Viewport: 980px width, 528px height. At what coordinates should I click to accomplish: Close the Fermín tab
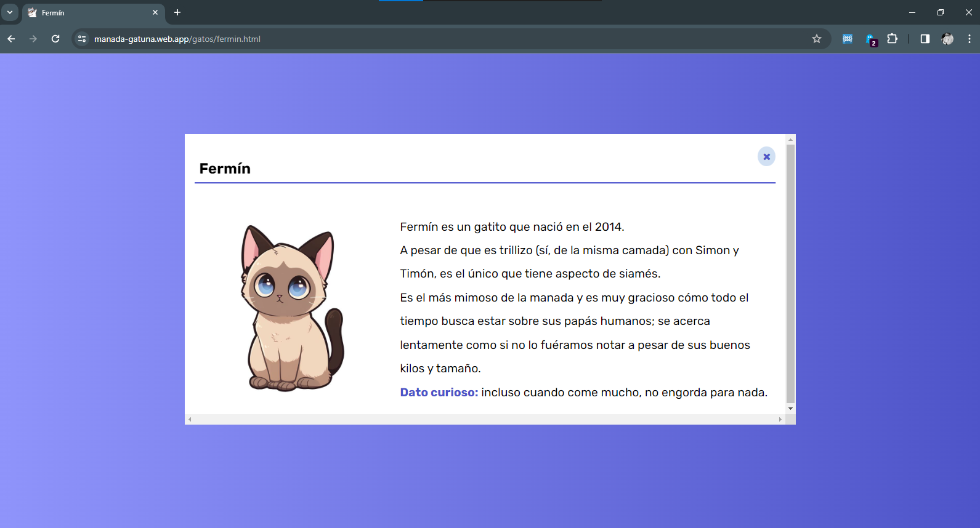coord(155,12)
